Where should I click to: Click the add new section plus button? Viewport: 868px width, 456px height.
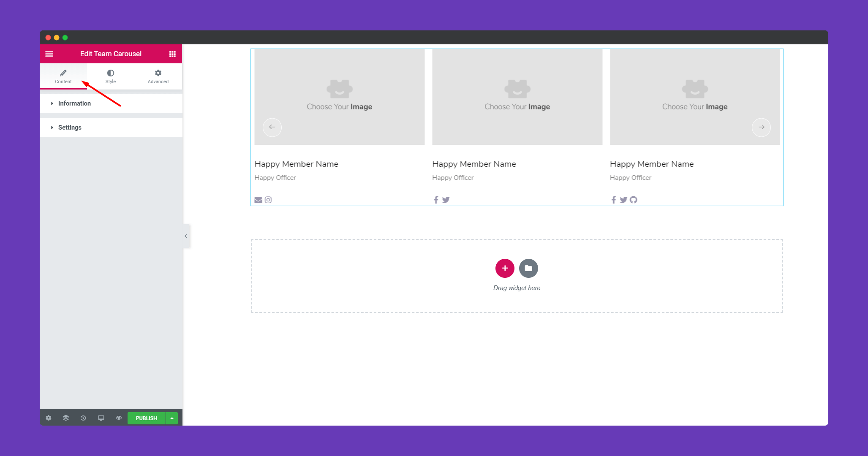[505, 268]
